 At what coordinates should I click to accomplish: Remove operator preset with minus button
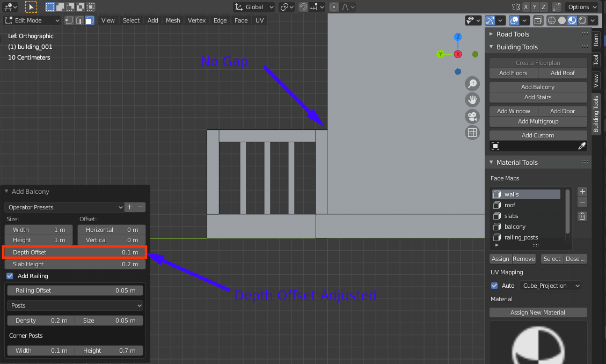[x=140, y=207]
